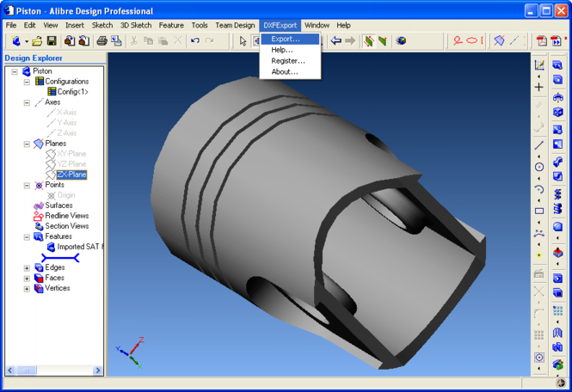572x392 pixels.
Task: Choose Export... from DXFExport menu
Action: click(291, 39)
